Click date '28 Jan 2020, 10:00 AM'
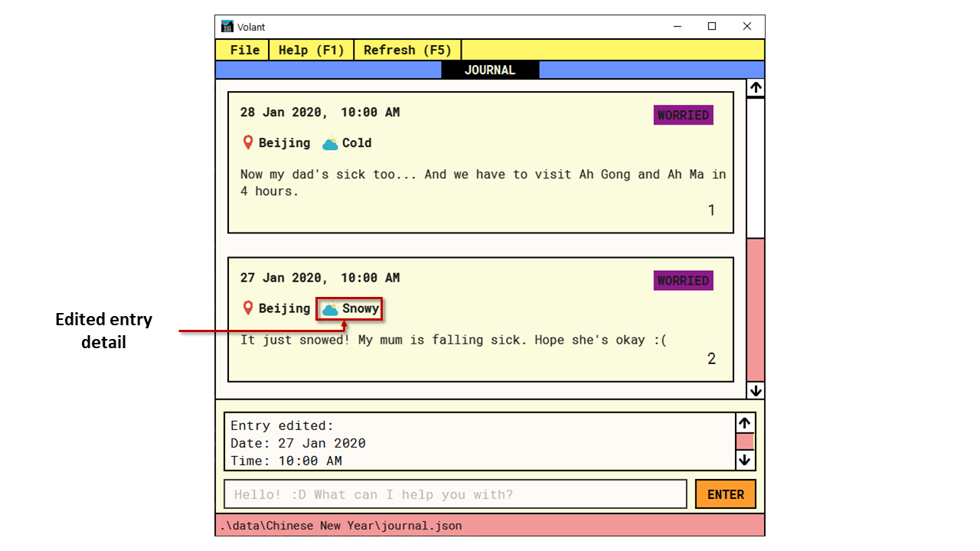Image resolution: width=980 pixels, height=551 pixels. (x=320, y=112)
